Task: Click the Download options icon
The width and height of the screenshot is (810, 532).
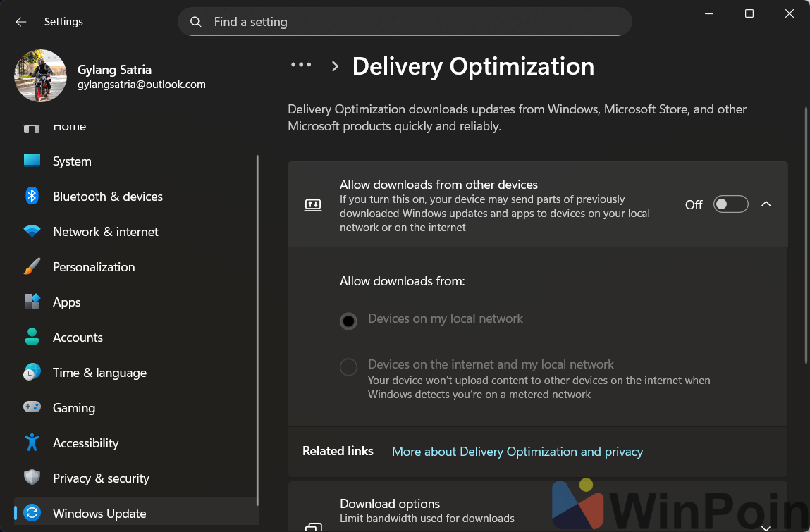Action: (313, 527)
